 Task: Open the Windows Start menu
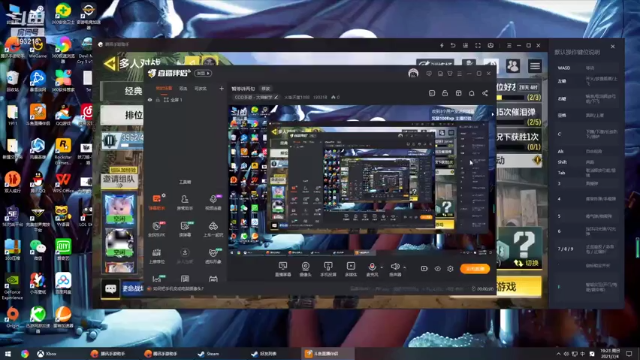tap(8, 353)
